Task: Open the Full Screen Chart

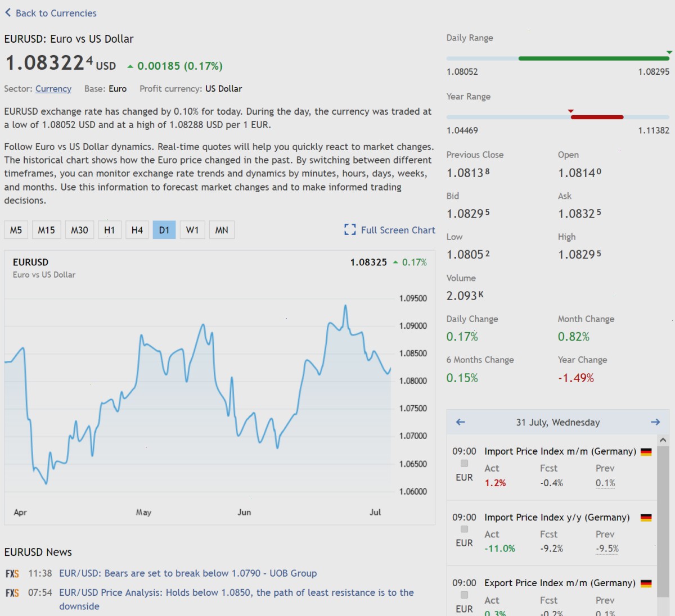Action: (390, 230)
